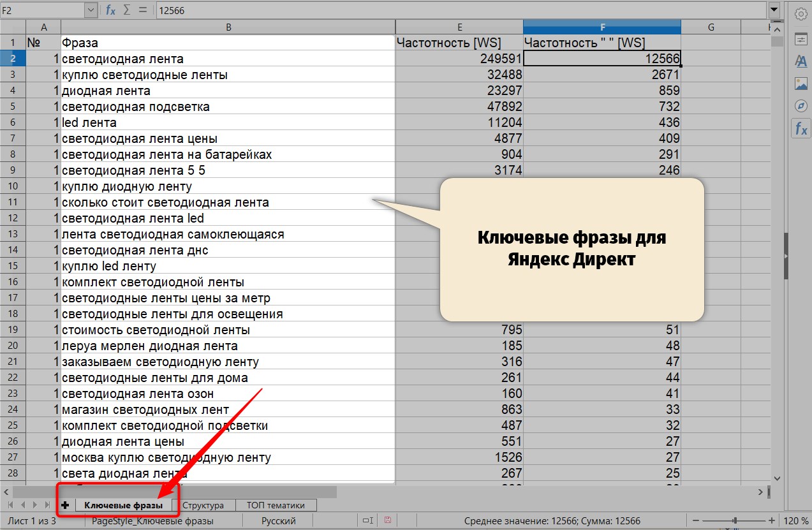Switch to the Структура sheet tab
The image size is (812, 530).
tap(203, 505)
